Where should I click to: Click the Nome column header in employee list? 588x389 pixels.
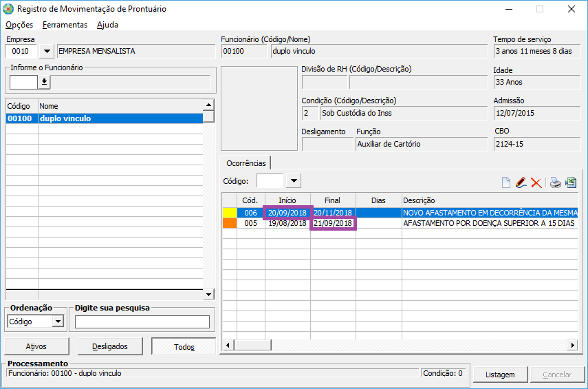click(x=120, y=106)
